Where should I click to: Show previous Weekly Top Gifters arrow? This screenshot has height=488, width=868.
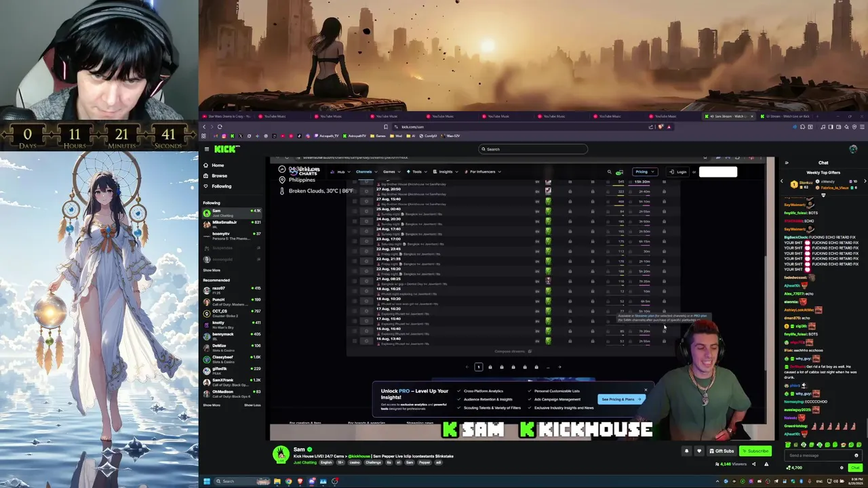click(x=781, y=182)
